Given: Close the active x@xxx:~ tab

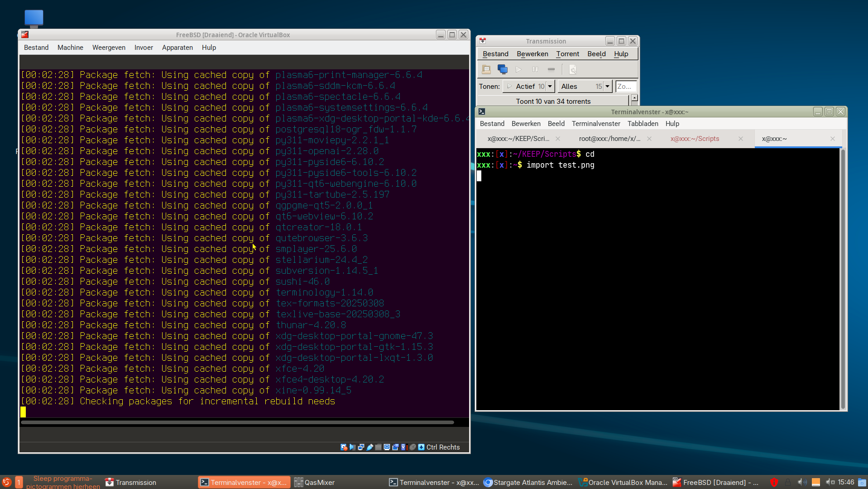Looking at the screenshot, I should click(x=832, y=139).
